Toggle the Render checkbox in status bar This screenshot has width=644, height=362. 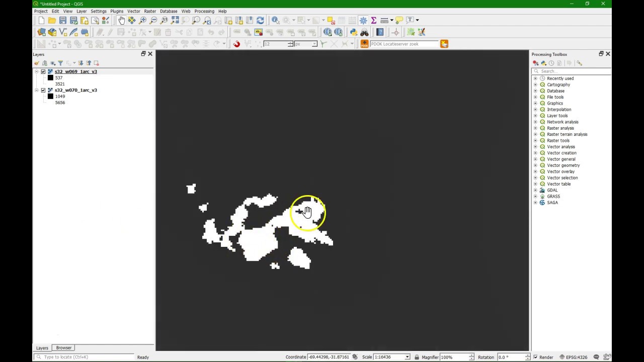point(535,357)
